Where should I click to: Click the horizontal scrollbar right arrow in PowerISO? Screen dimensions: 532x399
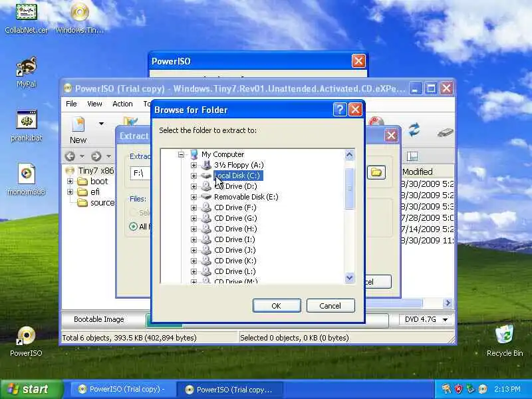click(448, 303)
